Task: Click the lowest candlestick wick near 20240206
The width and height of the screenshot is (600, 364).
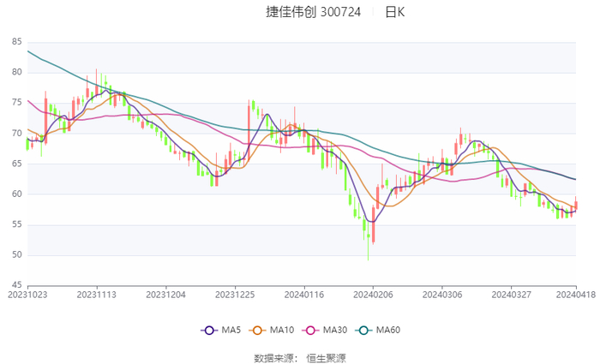Action: pyautogui.click(x=369, y=256)
